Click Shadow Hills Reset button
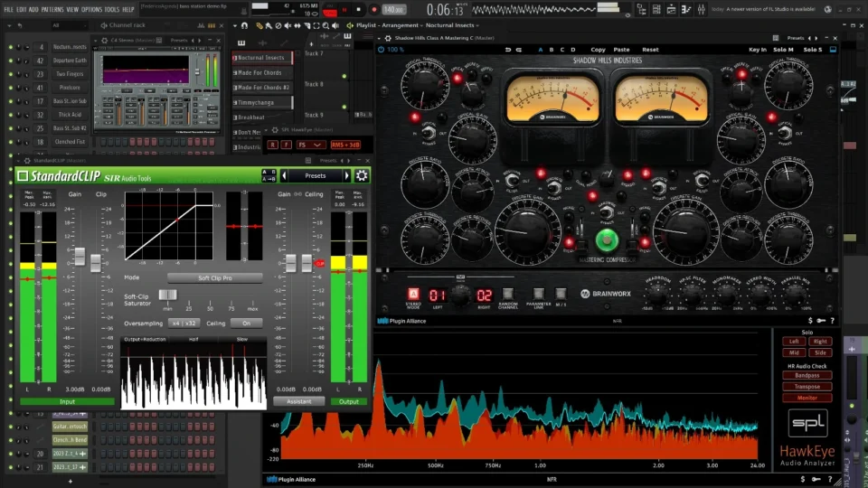The width and height of the screenshot is (868, 488). [650, 49]
